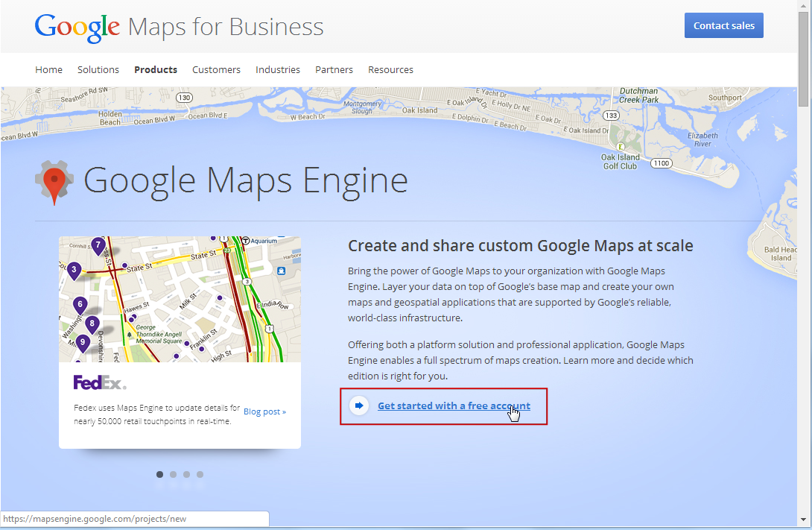Click the Maps Engine pin gear icon
The height and width of the screenshot is (530, 812).
click(x=54, y=182)
